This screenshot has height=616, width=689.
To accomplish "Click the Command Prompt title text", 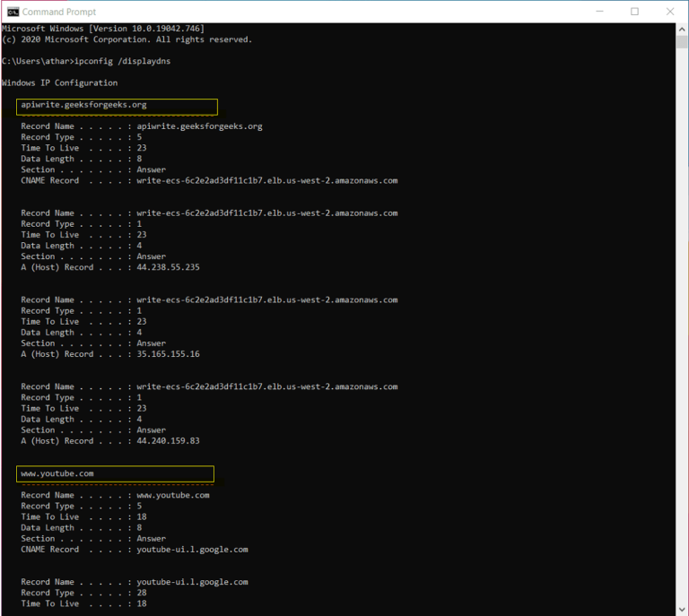I will click(x=59, y=12).
